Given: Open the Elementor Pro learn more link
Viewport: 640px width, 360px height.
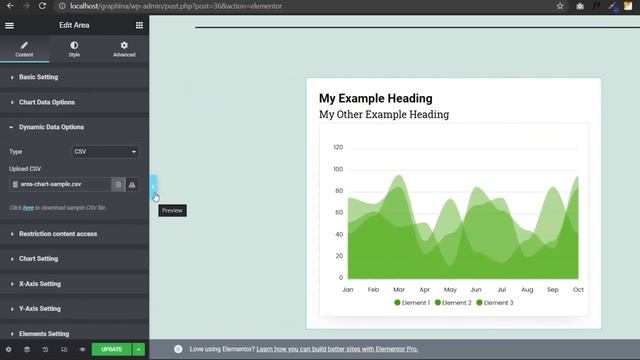Looking at the screenshot, I should coord(337,349).
